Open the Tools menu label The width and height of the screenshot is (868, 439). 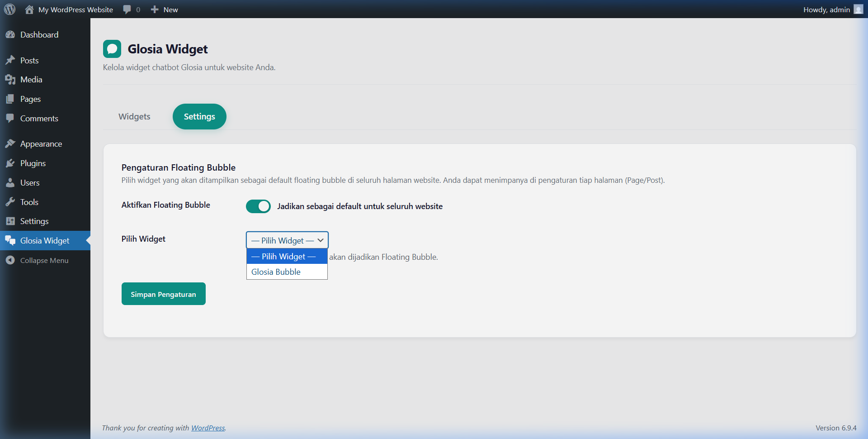click(29, 202)
